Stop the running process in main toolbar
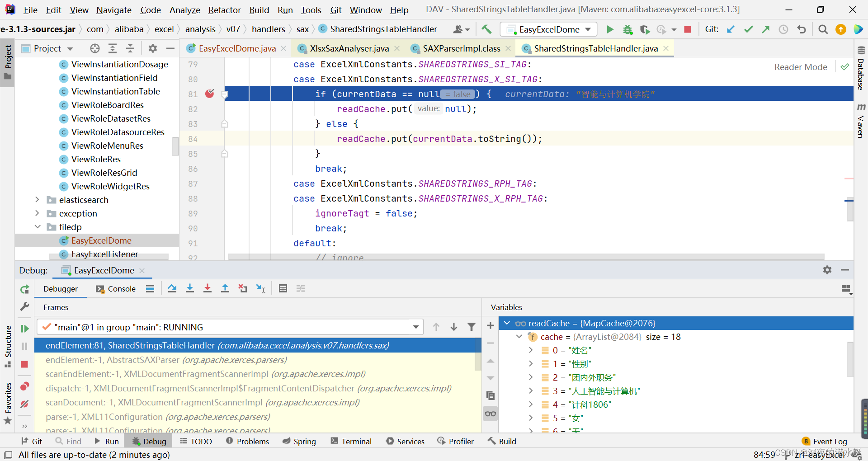This screenshot has height=461, width=868. [688, 29]
